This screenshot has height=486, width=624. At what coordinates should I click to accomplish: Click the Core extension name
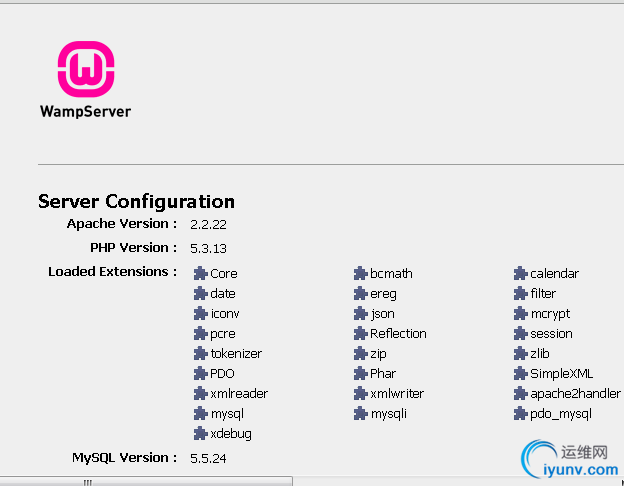(x=224, y=274)
